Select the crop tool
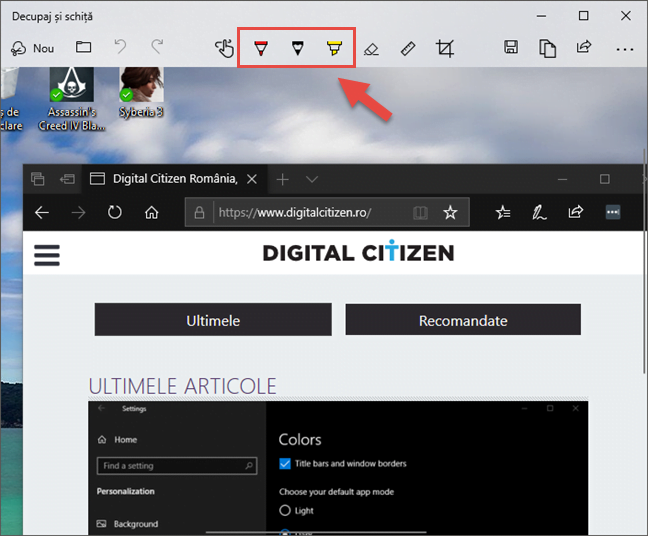This screenshot has width=648, height=536. pos(445,48)
